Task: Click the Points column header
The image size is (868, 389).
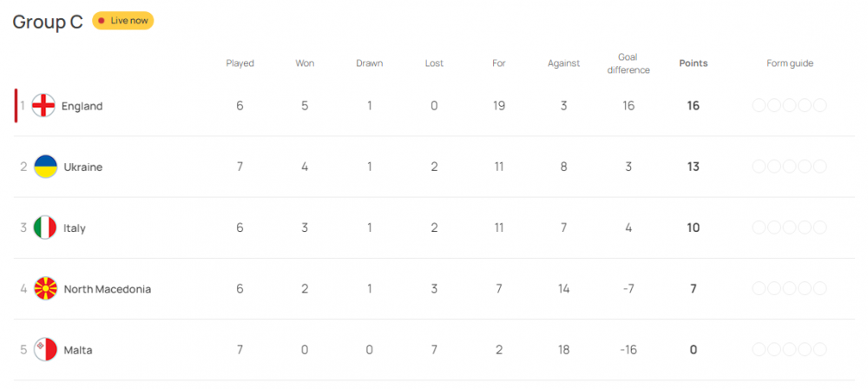Action: tap(693, 63)
